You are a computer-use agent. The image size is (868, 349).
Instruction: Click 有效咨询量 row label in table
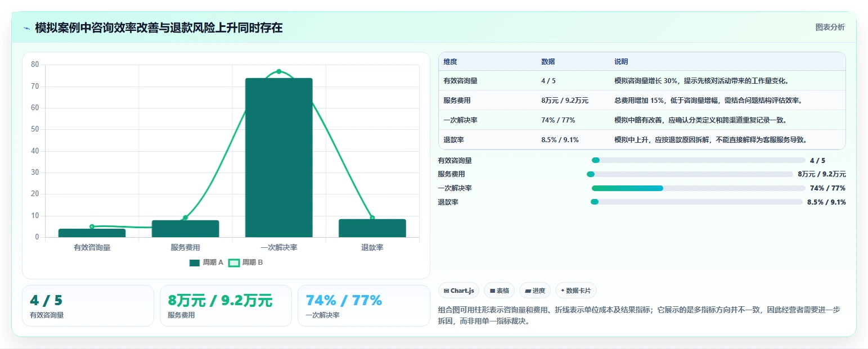(461, 80)
